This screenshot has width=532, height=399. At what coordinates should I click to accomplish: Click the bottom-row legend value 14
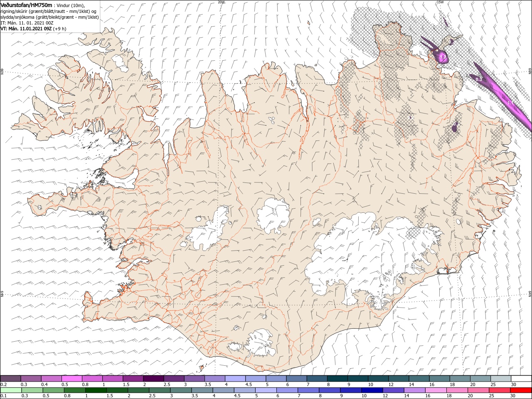tap(407, 396)
